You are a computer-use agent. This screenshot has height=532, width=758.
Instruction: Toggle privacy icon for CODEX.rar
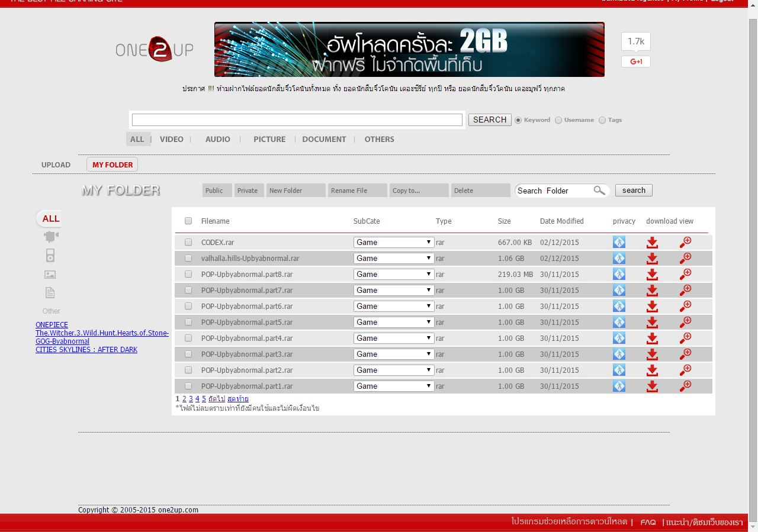click(x=619, y=242)
